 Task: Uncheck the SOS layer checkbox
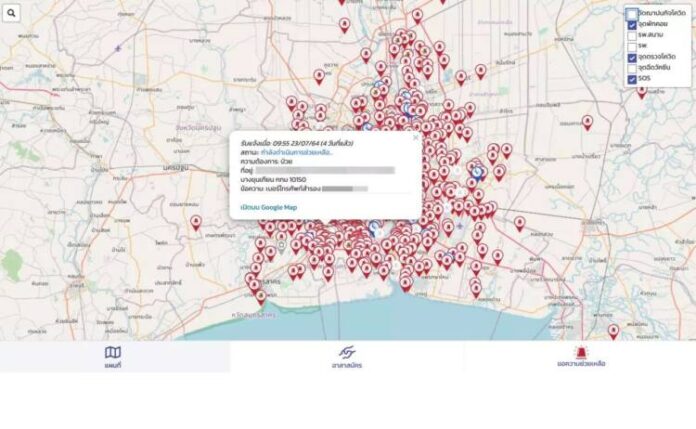click(632, 79)
